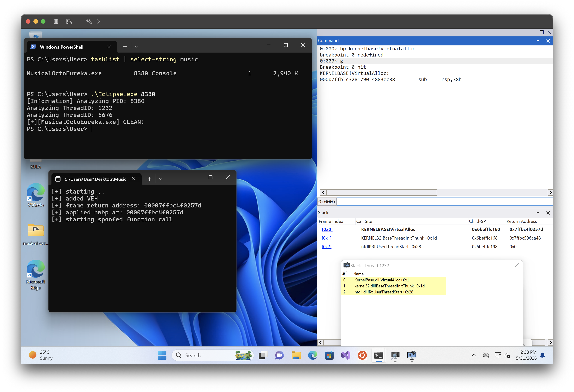
Task: Close the Stack - thread 1232 popup
Action: [x=517, y=265]
